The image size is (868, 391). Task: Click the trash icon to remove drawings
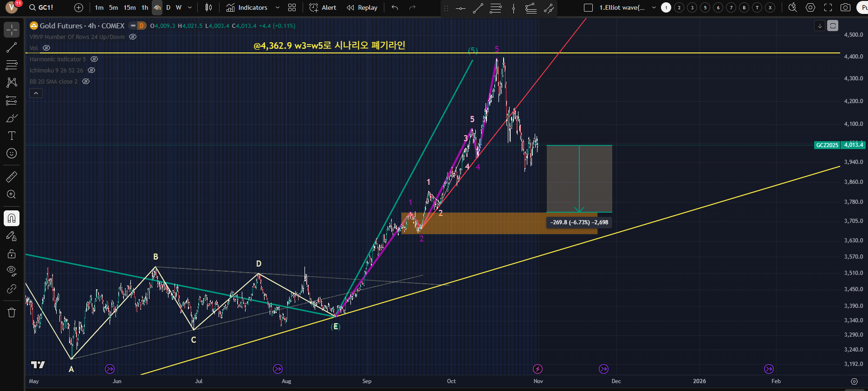pos(12,313)
